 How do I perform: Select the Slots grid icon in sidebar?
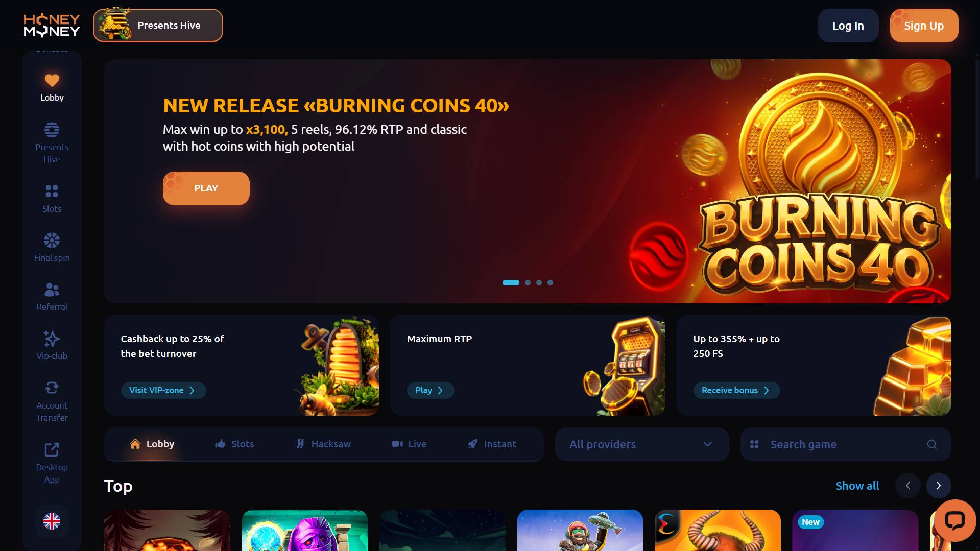click(52, 191)
